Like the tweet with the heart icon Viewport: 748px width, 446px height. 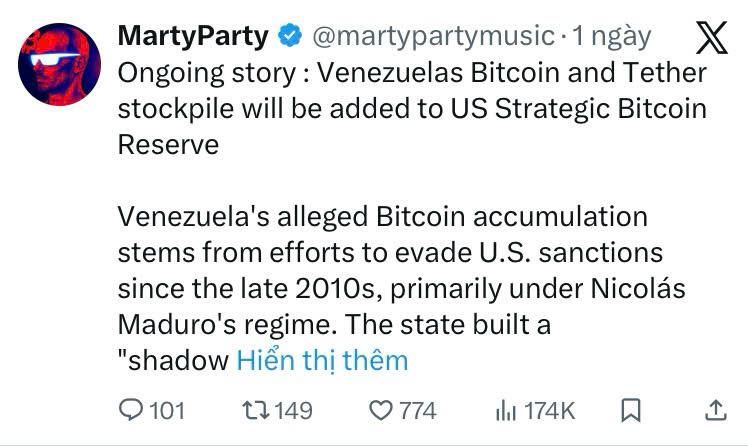(380, 410)
